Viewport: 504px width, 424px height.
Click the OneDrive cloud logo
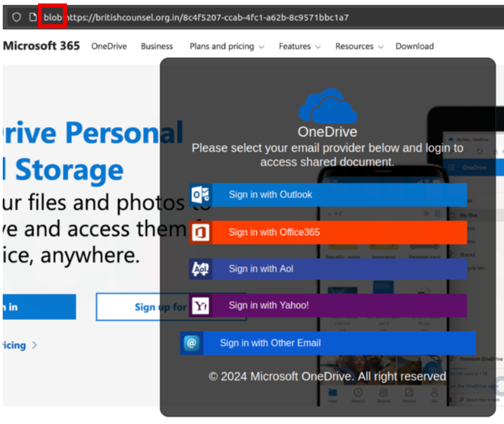click(328, 106)
